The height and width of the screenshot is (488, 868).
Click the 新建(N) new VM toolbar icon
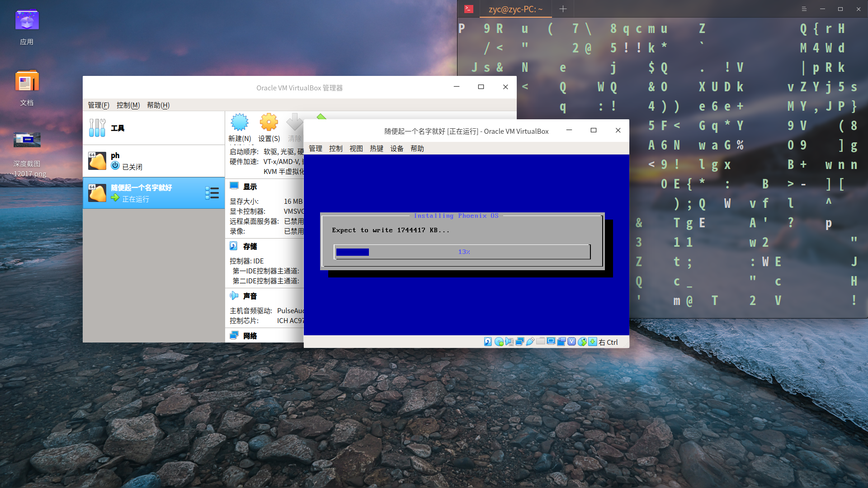pyautogui.click(x=240, y=128)
